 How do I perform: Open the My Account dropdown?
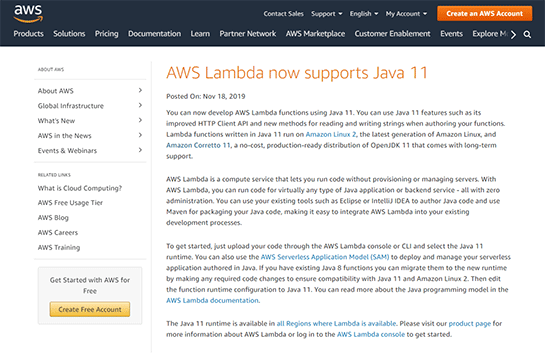[406, 14]
